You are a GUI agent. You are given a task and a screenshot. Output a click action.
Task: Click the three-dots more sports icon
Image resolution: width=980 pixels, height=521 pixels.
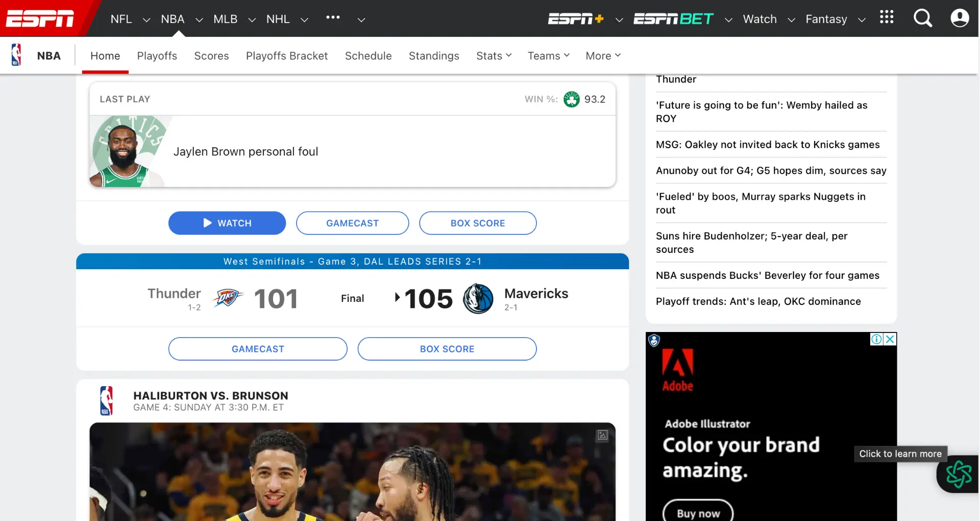click(333, 17)
